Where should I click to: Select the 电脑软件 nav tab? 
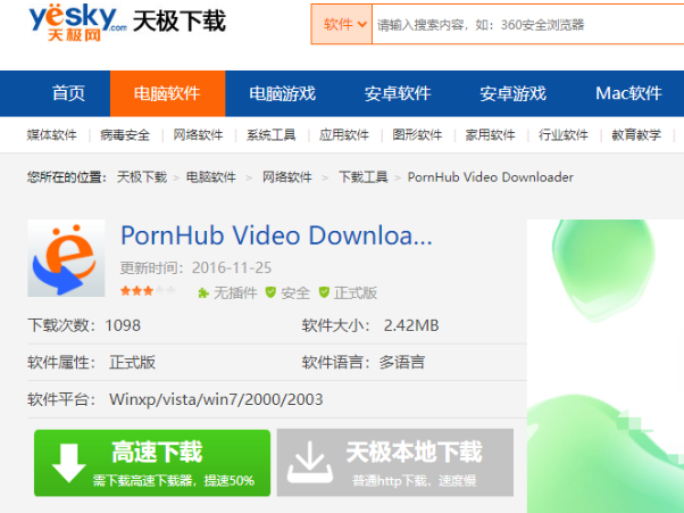point(168,93)
